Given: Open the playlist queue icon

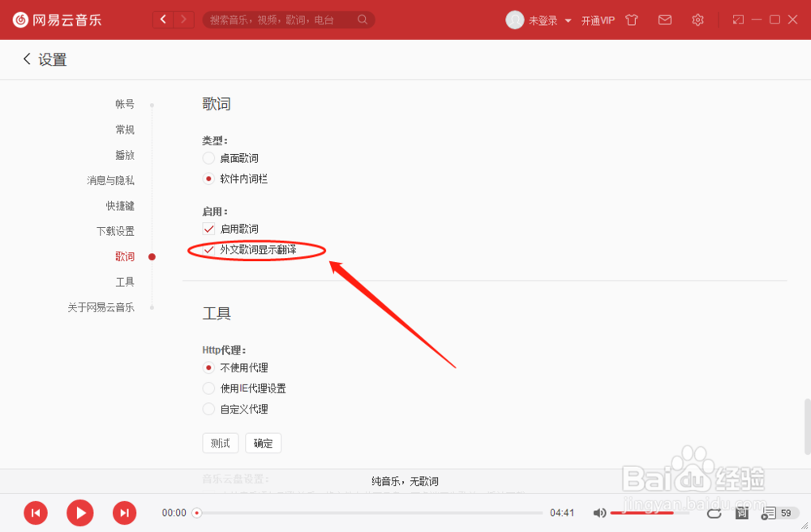Looking at the screenshot, I should [768, 513].
